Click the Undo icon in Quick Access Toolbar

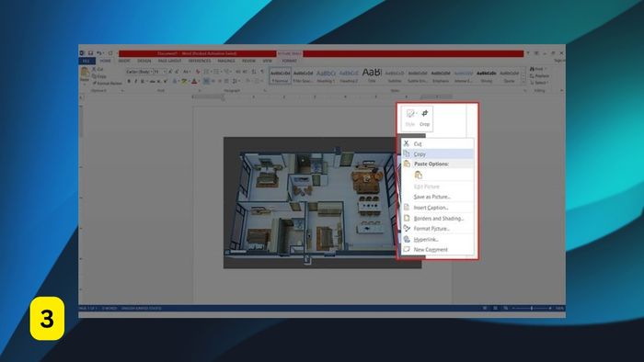[x=98, y=53]
